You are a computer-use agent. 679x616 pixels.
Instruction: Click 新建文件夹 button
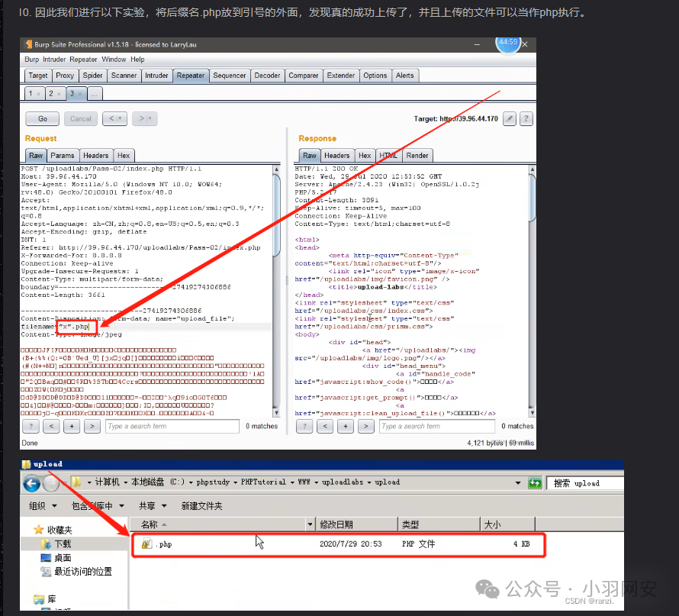(x=202, y=506)
